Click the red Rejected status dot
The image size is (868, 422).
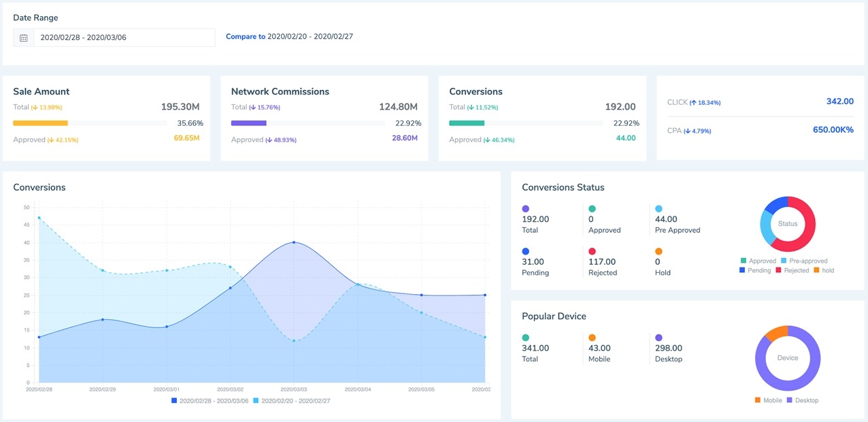coord(592,251)
